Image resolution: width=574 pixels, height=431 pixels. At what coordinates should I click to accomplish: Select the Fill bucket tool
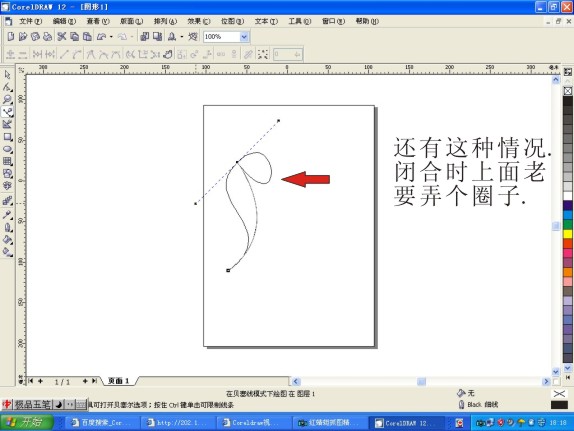[7, 239]
